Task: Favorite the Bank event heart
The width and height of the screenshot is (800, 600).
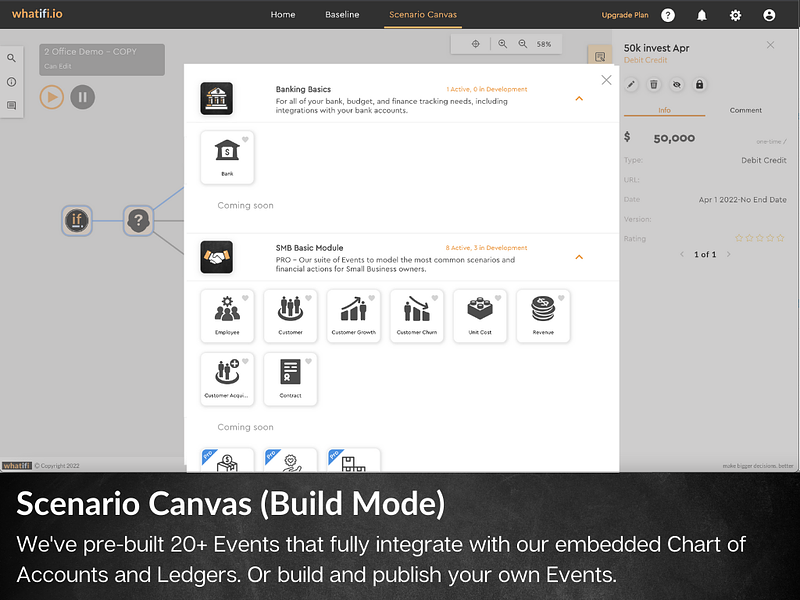Action: coord(245,139)
